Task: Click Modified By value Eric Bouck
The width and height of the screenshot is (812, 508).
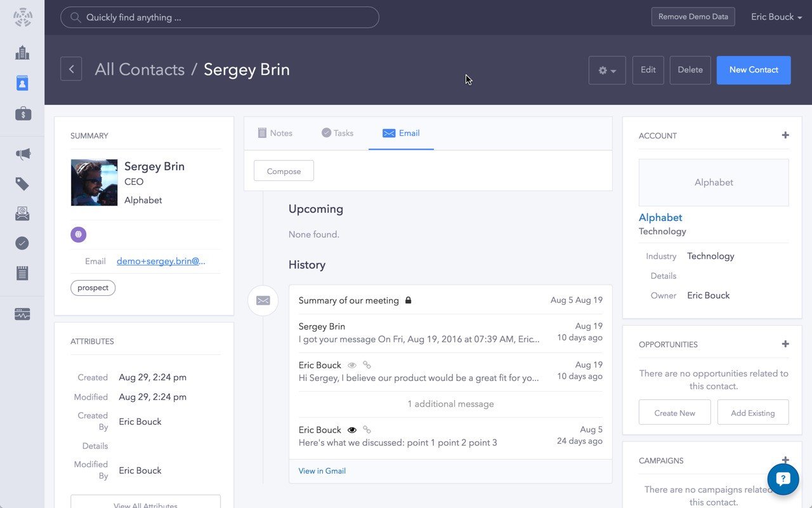Action: tap(140, 471)
